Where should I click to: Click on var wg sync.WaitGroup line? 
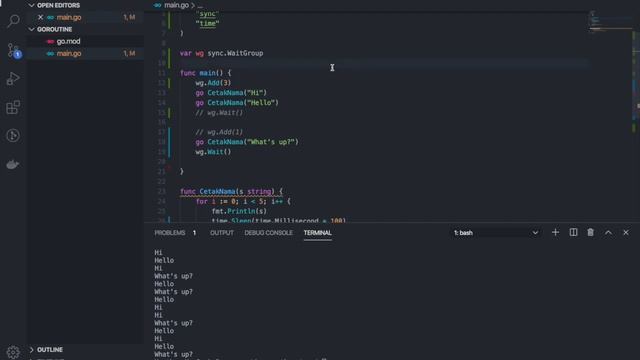[x=221, y=53]
